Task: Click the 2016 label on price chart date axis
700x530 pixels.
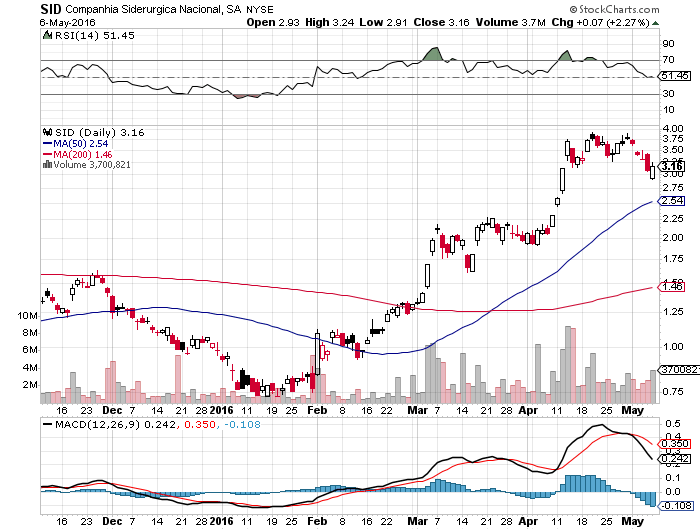Action: [x=221, y=410]
